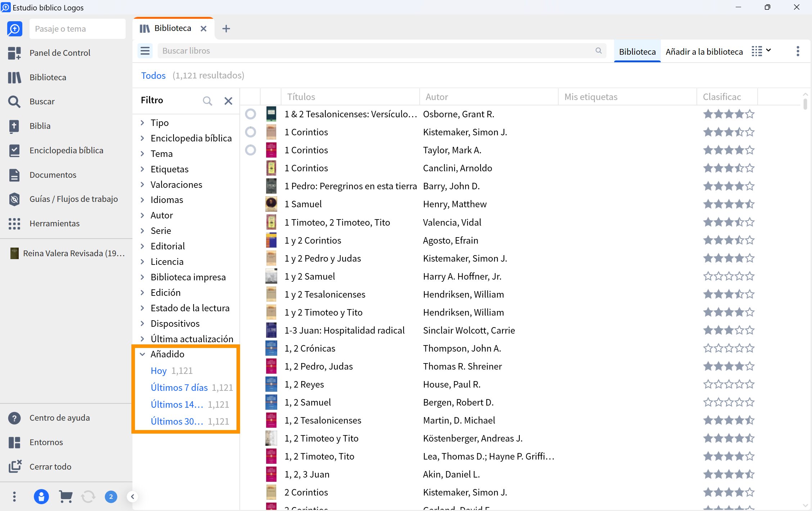Click the Todos link
812x511 pixels.
point(153,75)
